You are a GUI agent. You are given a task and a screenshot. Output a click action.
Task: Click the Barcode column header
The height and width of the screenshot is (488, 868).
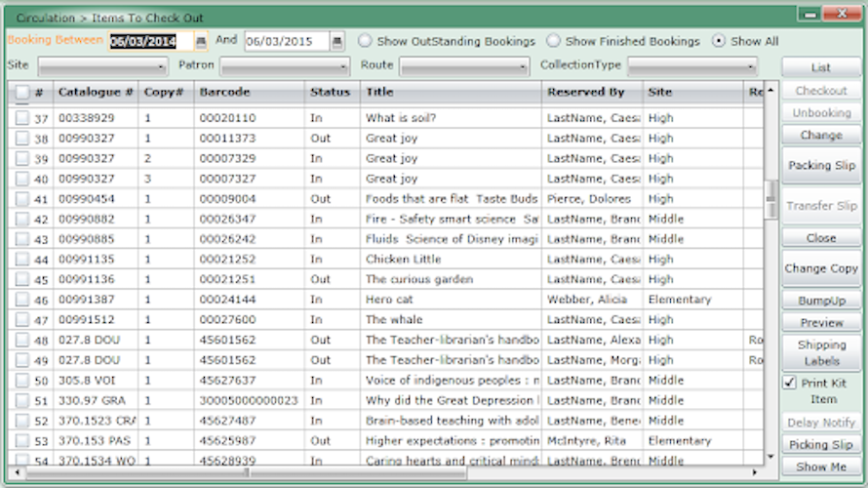[x=249, y=93]
